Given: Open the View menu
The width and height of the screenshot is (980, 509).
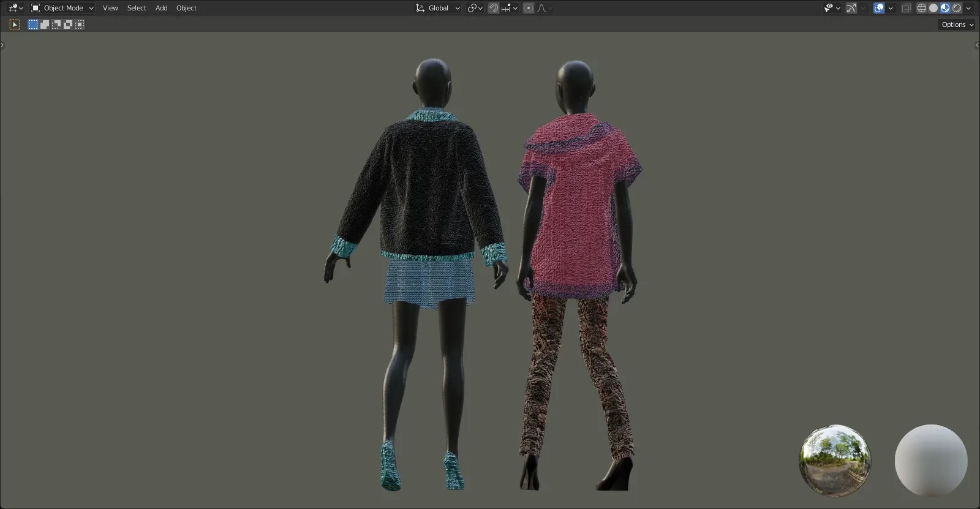Looking at the screenshot, I should 110,8.
